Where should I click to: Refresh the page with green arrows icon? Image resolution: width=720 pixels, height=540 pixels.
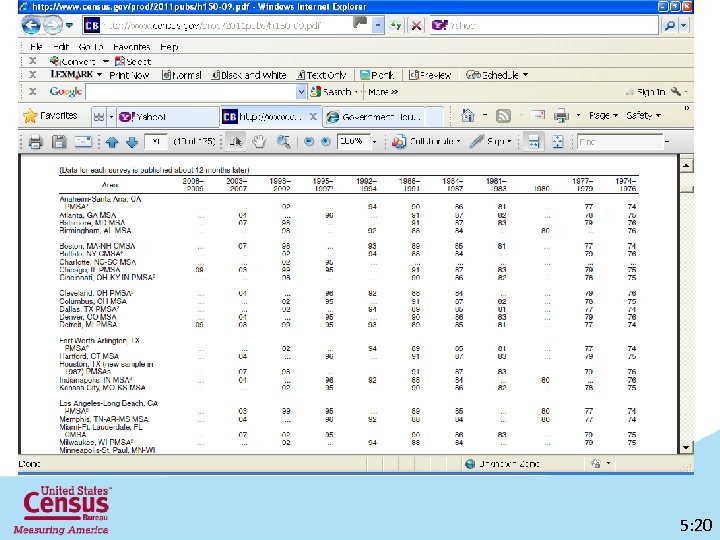click(x=395, y=25)
